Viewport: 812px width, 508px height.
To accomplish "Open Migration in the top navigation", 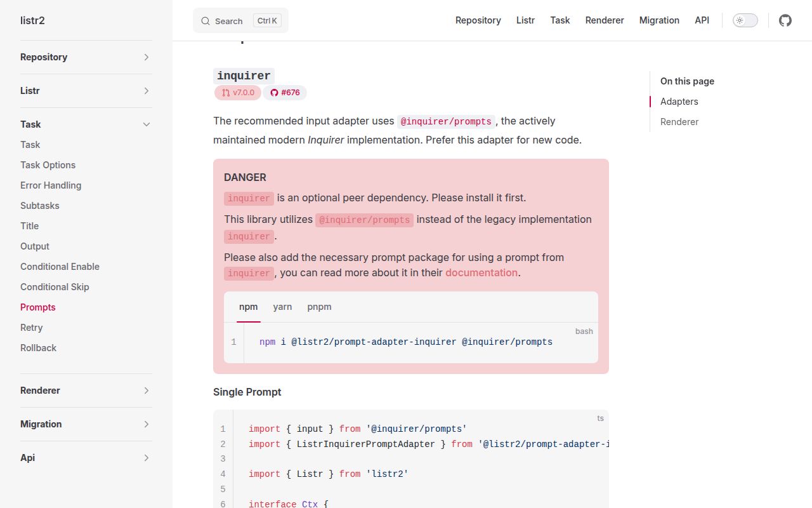I will [659, 20].
